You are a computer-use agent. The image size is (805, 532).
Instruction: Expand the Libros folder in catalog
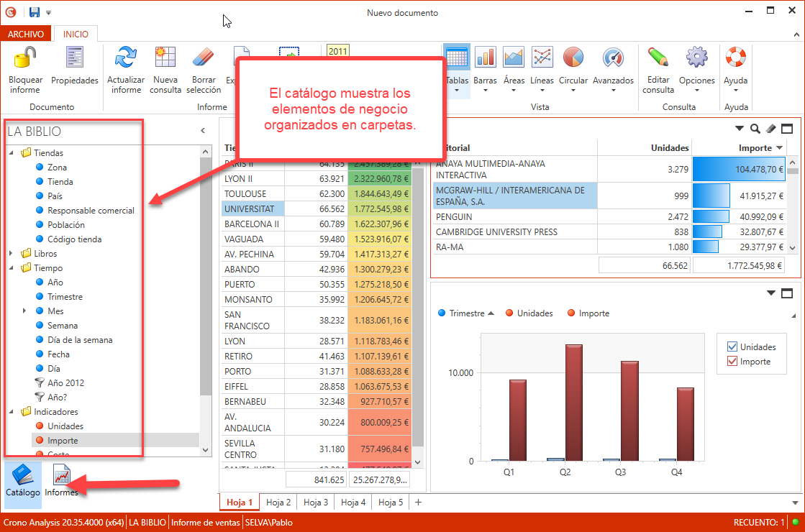point(12,254)
